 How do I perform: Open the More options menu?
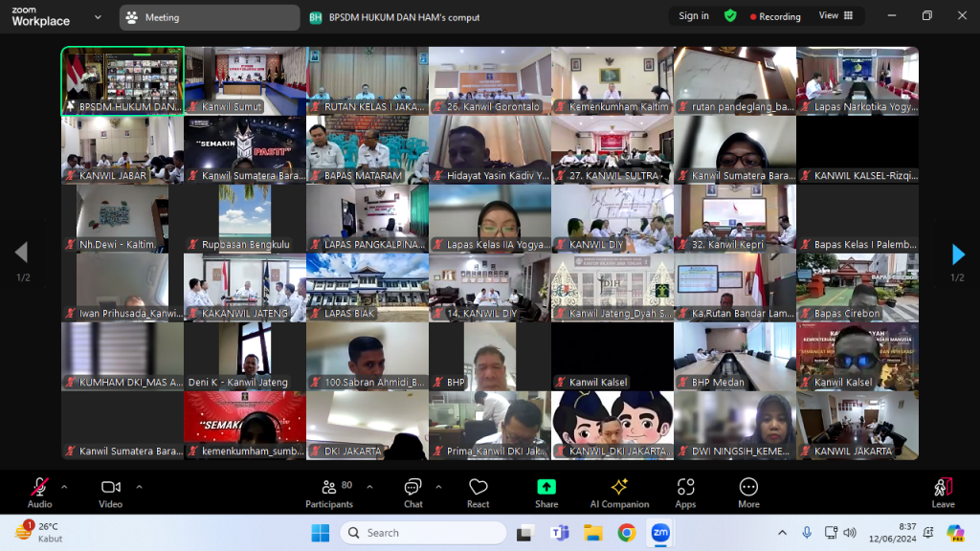pyautogui.click(x=748, y=492)
